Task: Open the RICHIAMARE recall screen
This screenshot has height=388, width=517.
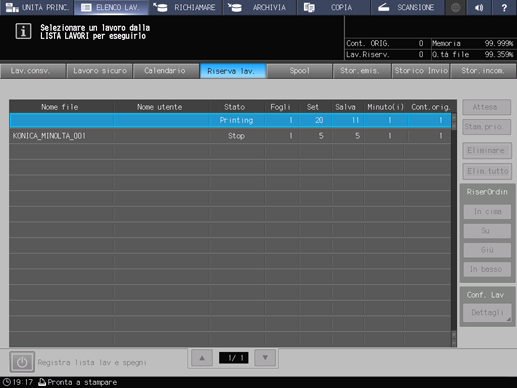Action: pyautogui.click(x=185, y=7)
